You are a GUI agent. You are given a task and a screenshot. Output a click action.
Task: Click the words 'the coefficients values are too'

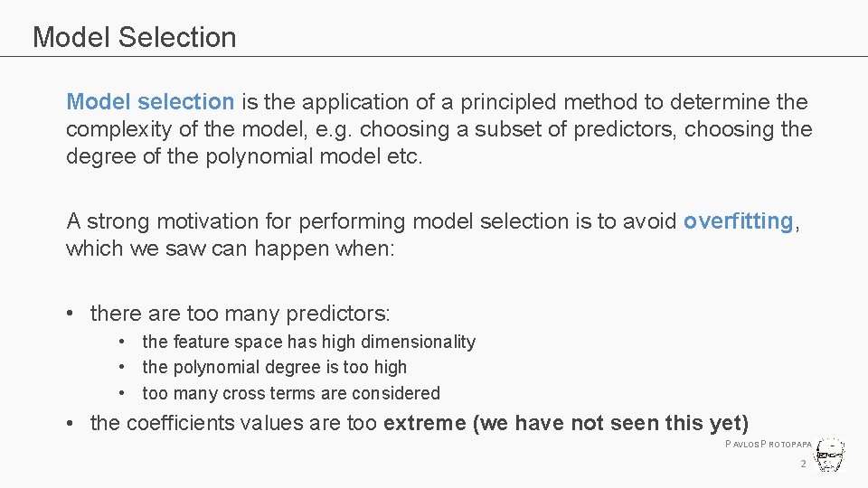(x=233, y=423)
